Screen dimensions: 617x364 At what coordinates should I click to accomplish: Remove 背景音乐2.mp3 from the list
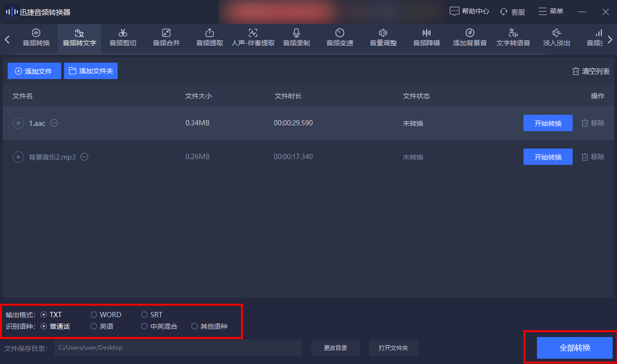593,157
